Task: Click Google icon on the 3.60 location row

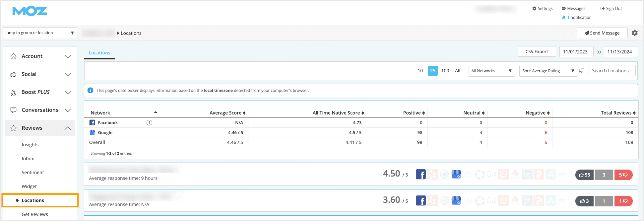Action: [x=456, y=201]
